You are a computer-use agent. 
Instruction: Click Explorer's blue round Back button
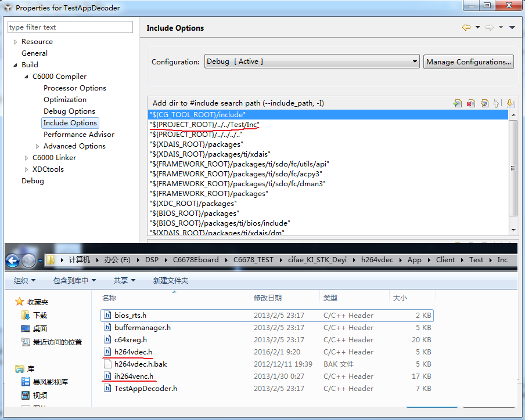click(x=13, y=260)
